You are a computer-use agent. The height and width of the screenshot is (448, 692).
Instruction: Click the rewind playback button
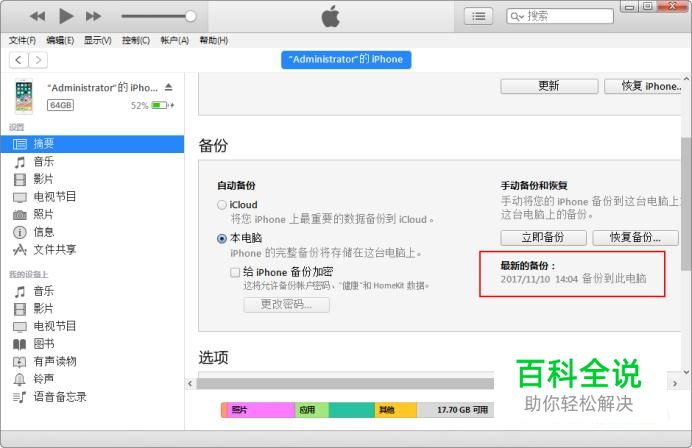pos(38,17)
